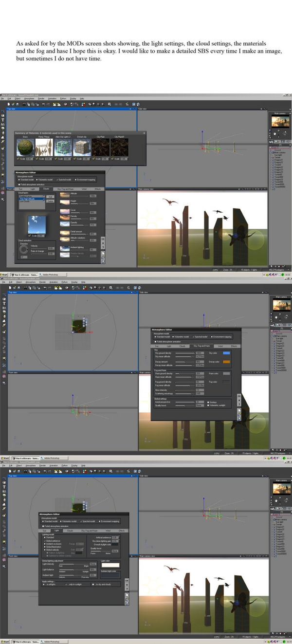Image resolution: width=292 pixels, height=644 pixels.
Task: Select the Ambient occlusion lighting model
Action: coord(53,544)
